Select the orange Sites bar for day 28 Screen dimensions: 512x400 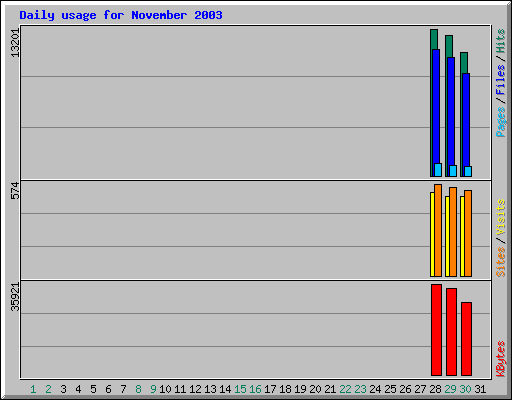[438, 231]
